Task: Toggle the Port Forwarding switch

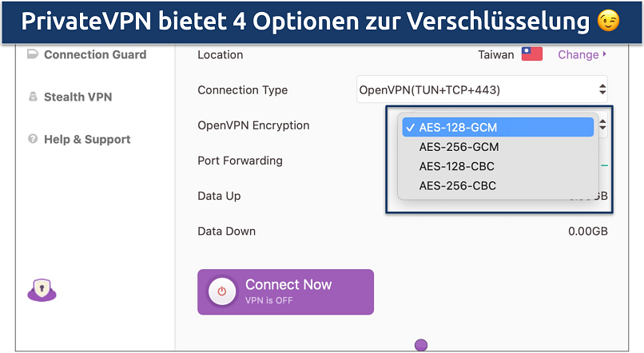Action: (x=603, y=165)
